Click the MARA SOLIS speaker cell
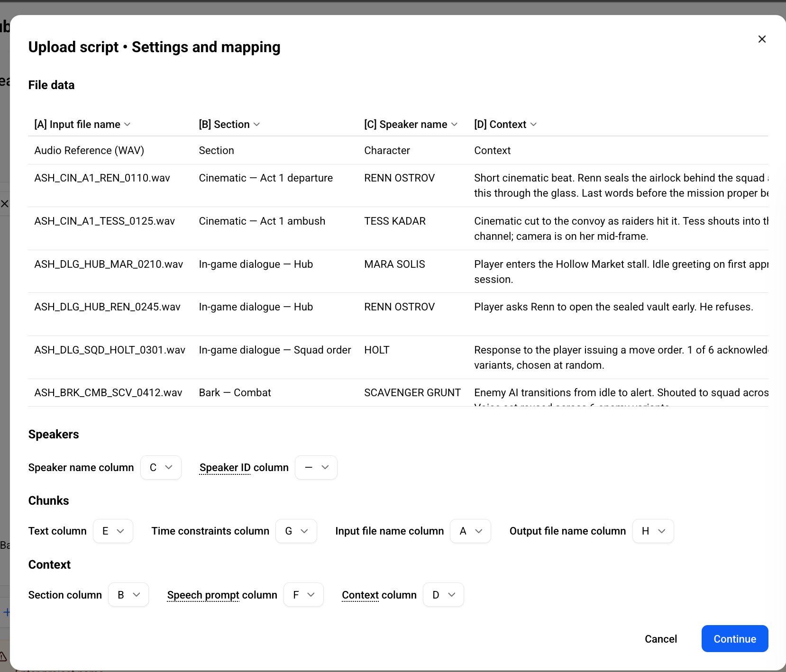 tap(394, 264)
